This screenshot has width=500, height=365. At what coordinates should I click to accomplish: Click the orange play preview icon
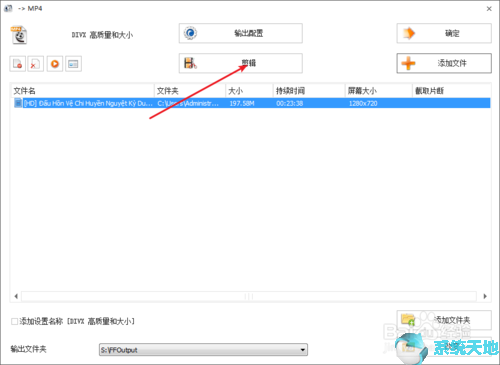click(x=55, y=63)
